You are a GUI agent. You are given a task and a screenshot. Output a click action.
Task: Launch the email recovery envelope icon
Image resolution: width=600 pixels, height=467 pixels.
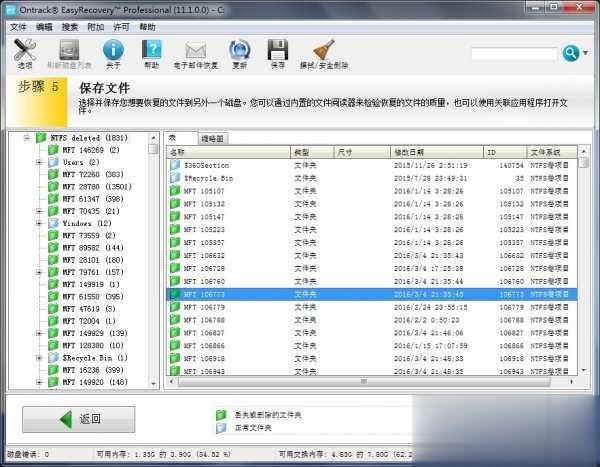click(196, 51)
